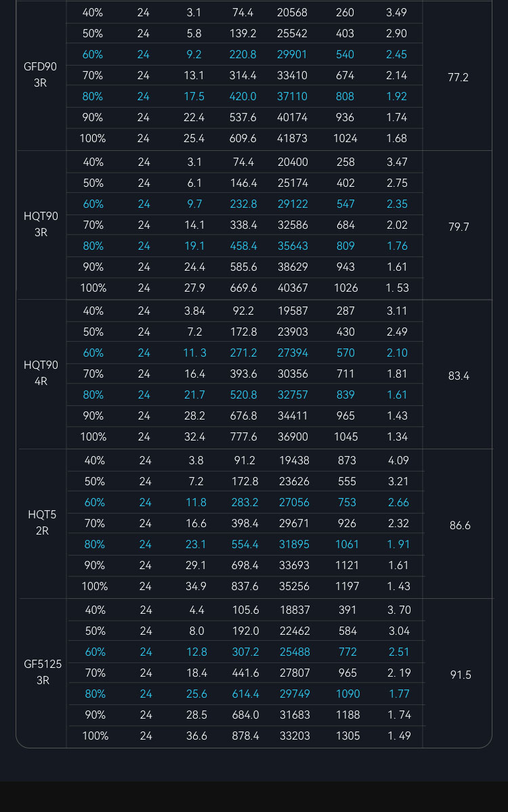Click the 79.7 value cell

click(x=459, y=227)
